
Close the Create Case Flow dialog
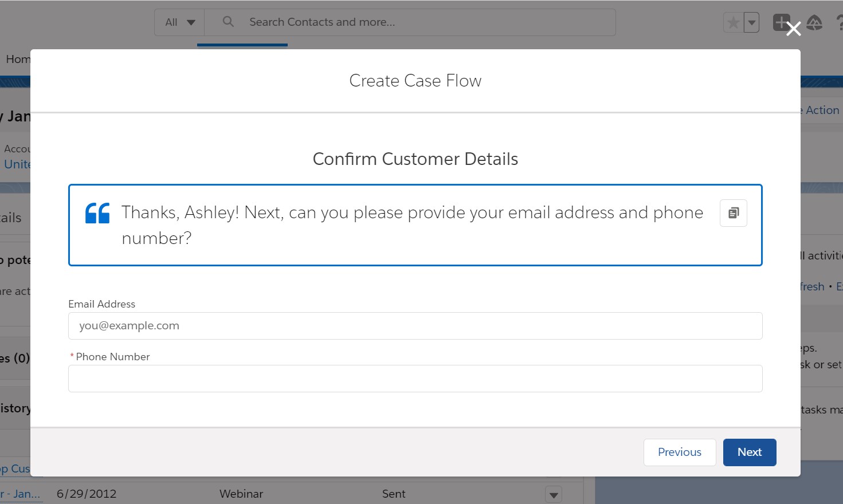(x=793, y=29)
